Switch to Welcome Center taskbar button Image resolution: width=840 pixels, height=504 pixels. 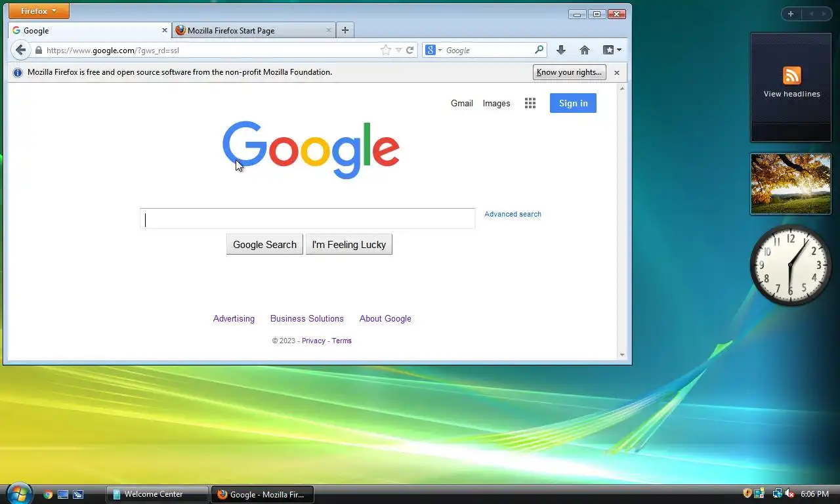[157, 494]
